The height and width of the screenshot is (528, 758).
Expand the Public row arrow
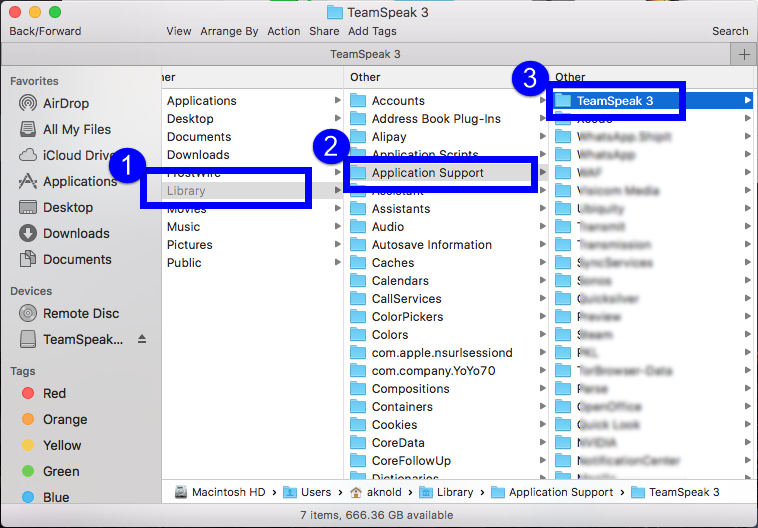point(337,262)
